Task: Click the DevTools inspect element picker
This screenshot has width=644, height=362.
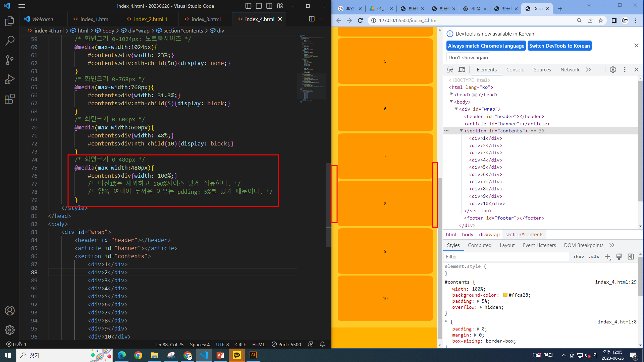Action: pyautogui.click(x=450, y=70)
